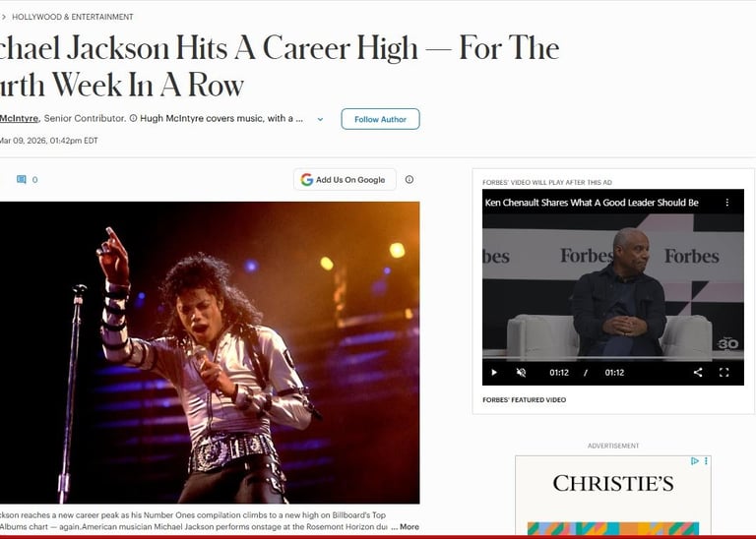The image size is (756, 539).
Task: Open Hugh McIntyre's author page link
Action: tap(19, 118)
